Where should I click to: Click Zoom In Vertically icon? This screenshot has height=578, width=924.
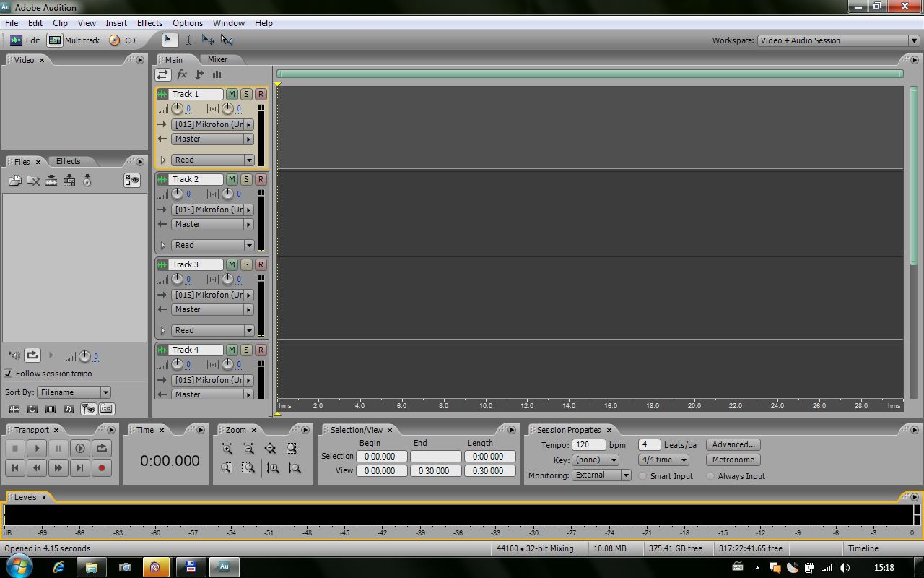point(273,468)
